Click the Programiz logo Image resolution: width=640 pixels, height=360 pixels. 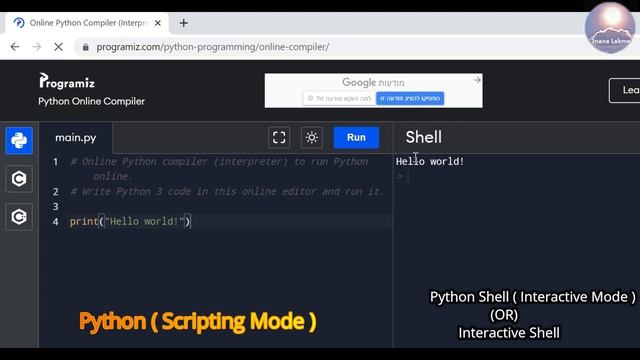pyautogui.click(x=67, y=81)
